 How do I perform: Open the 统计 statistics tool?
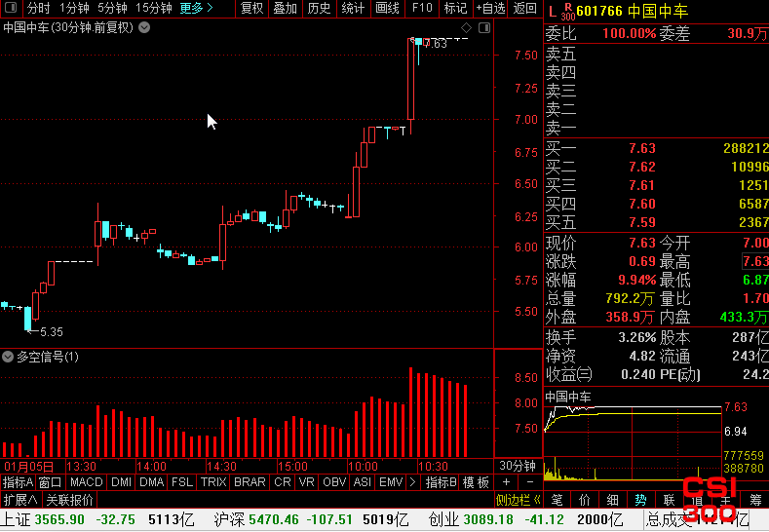tap(353, 8)
